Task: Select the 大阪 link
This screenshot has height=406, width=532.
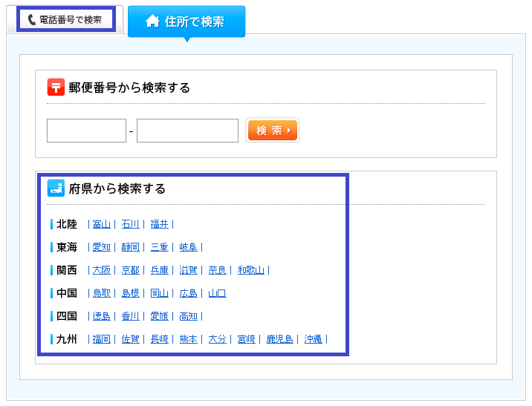Action: (x=102, y=270)
